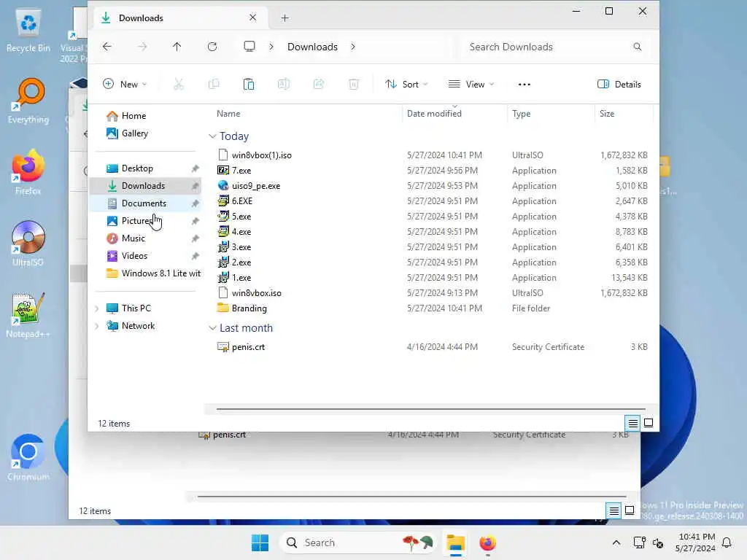Go back with the back arrow
Screen dimensions: 747x560
coord(107,47)
